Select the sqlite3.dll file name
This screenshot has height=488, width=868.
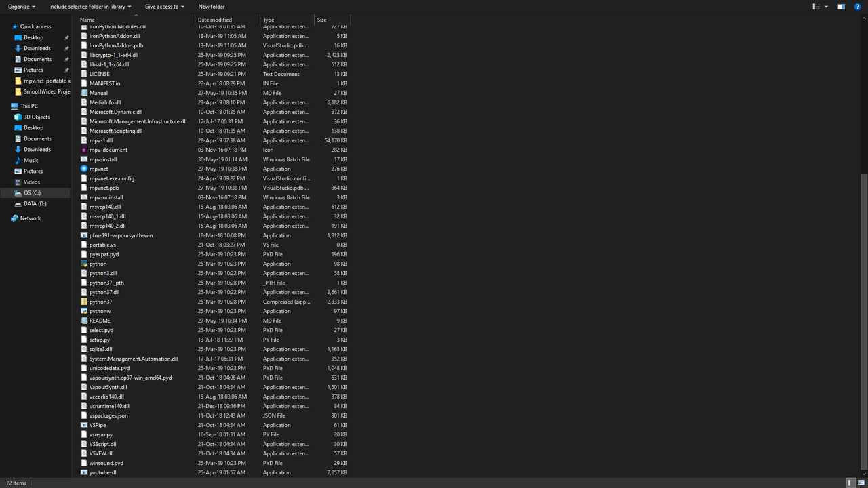point(101,349)
